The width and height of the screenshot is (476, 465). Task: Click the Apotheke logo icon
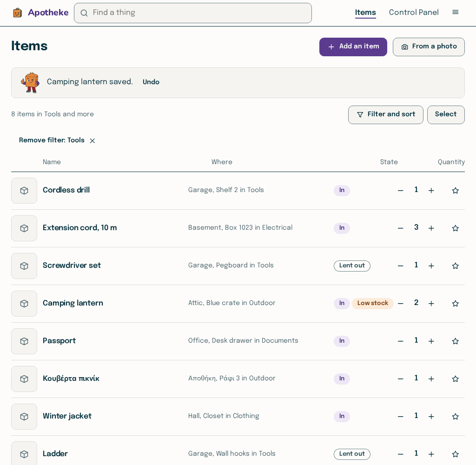pyautogui.click(x=18, y=13)
